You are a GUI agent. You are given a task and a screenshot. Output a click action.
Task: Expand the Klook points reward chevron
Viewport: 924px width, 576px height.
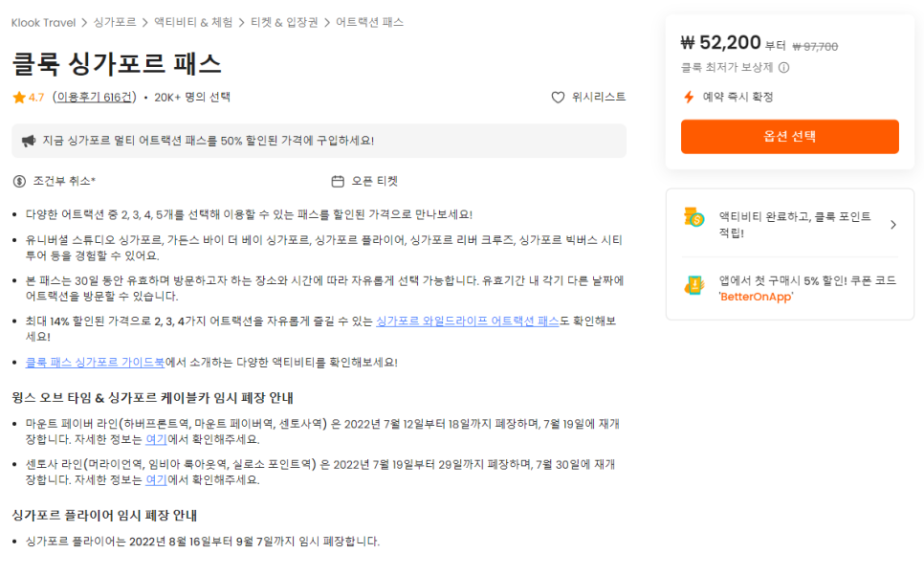pyautogui.click(x=893, y=225)
